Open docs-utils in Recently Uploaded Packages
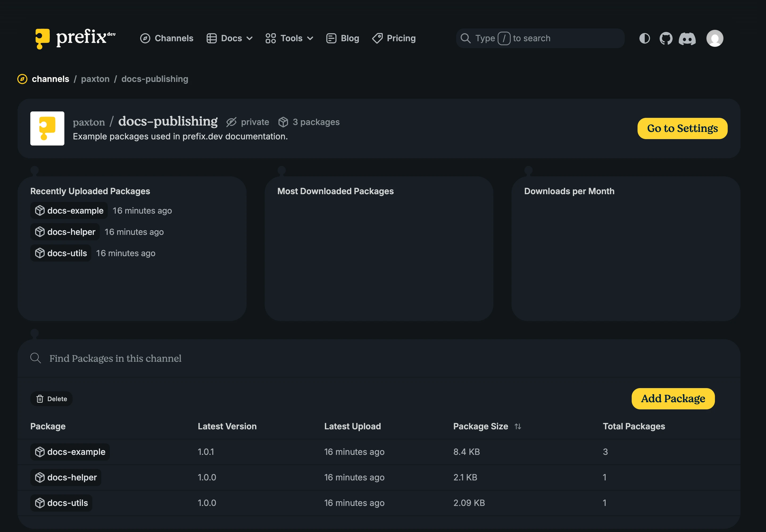766x532 pixels. (x=61, y=253)
